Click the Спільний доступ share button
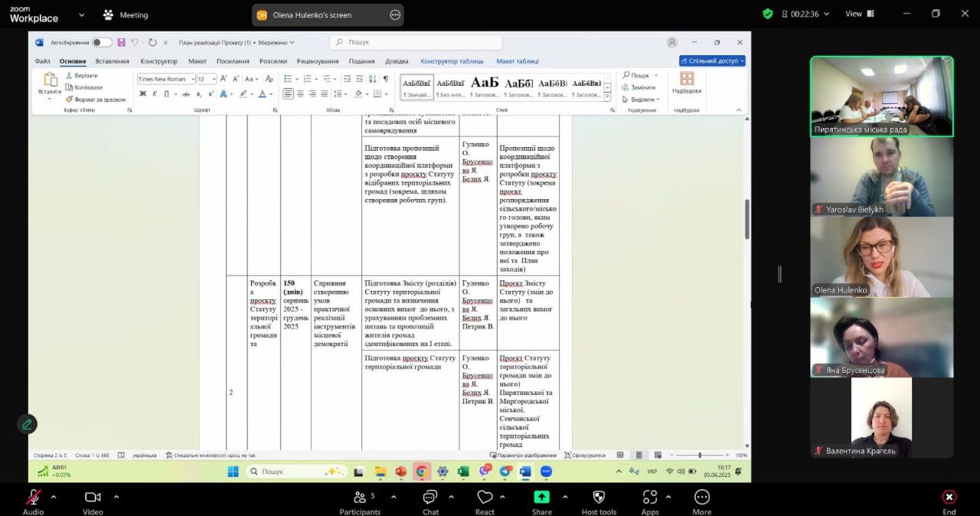The width and height of the screenshot is (980, 516). point(711,61)
